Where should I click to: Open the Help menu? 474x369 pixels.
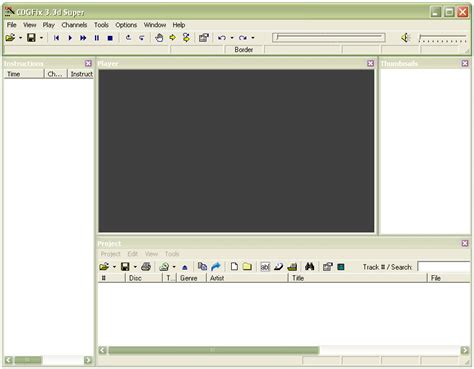pyautogui.click(x=179, y=25)
